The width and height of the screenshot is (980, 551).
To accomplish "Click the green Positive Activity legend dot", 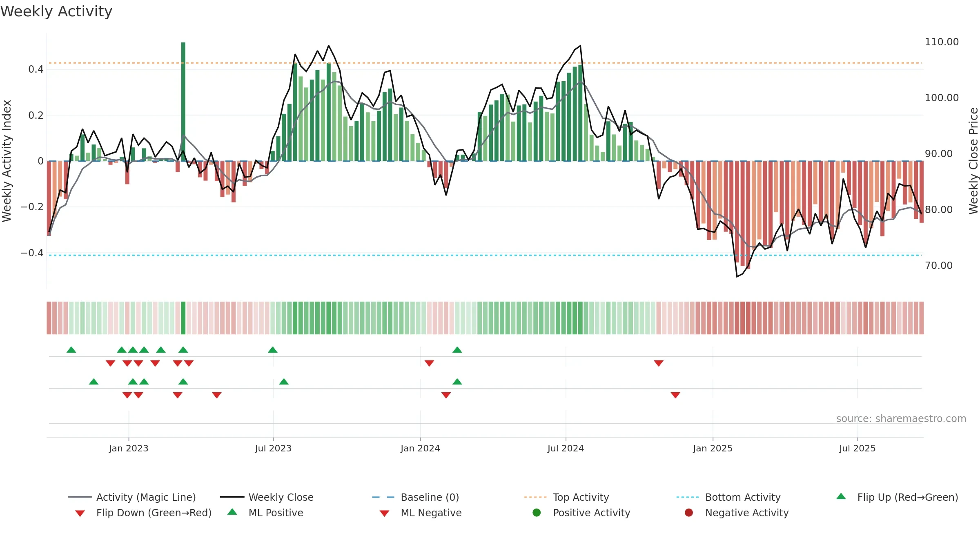I will click(x=537, y=513).
